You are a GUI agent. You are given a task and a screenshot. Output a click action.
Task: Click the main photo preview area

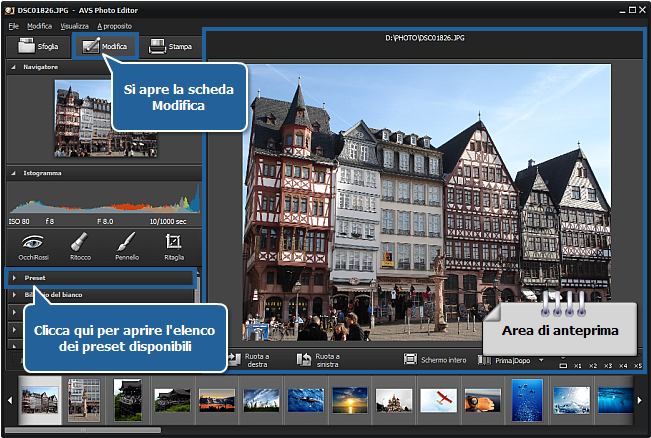tap(427, 202)
